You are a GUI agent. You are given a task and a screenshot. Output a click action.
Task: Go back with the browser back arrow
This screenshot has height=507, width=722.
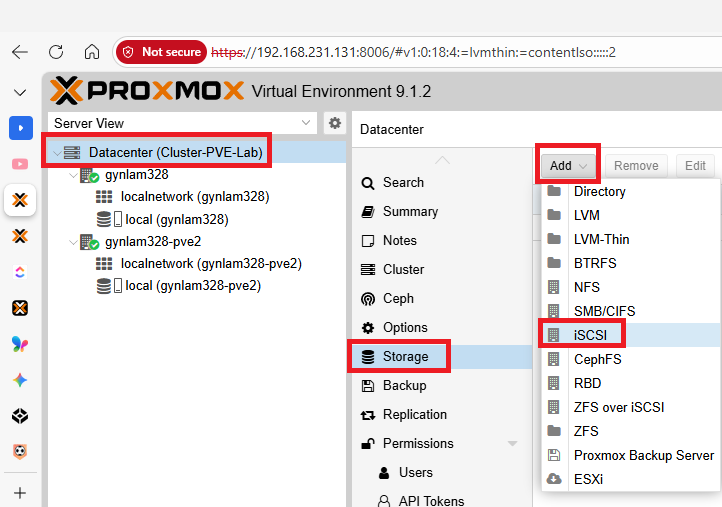(20, 52)
